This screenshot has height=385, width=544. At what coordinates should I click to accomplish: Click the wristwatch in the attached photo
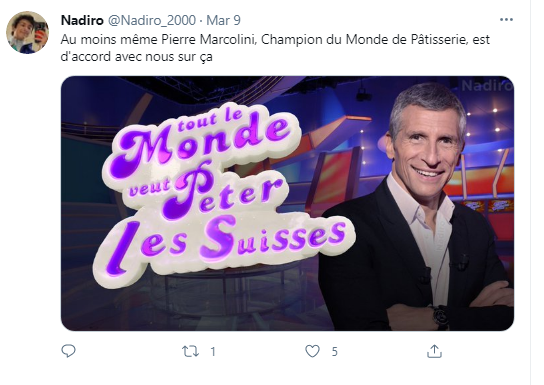coord(441,317)
